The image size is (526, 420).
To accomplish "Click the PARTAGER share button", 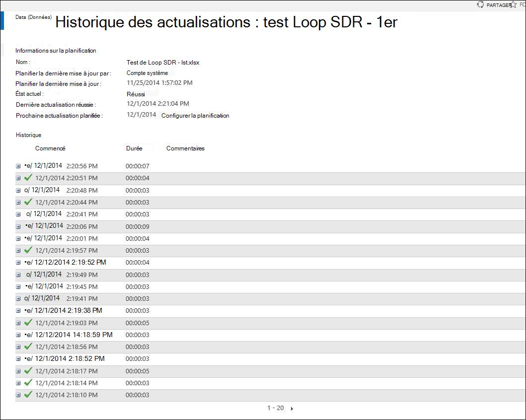I will point(494,5).
